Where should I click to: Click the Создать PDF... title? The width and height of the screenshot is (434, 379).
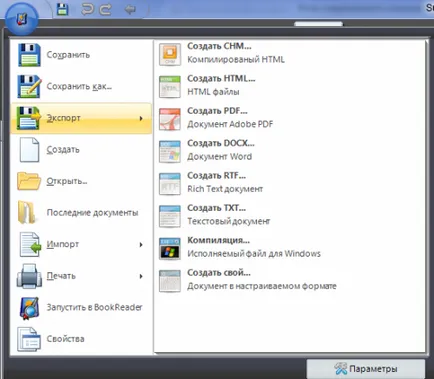point(217,111)
